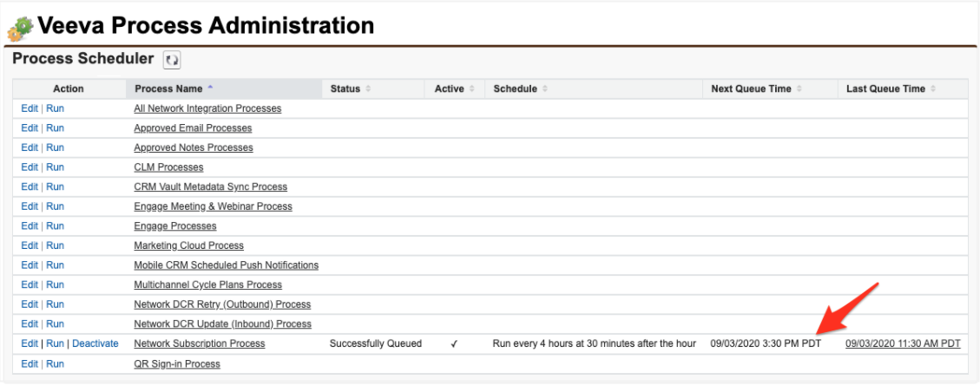The height and width of the screenshot is (386, 980).
Task: Sort by the Active column
Action: tap(454, 88)
